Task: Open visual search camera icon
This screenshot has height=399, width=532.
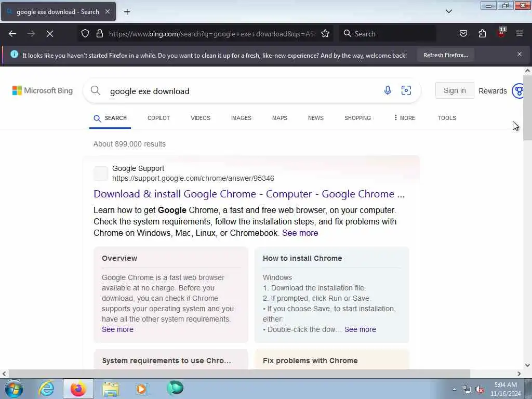Action: [406, 90]
